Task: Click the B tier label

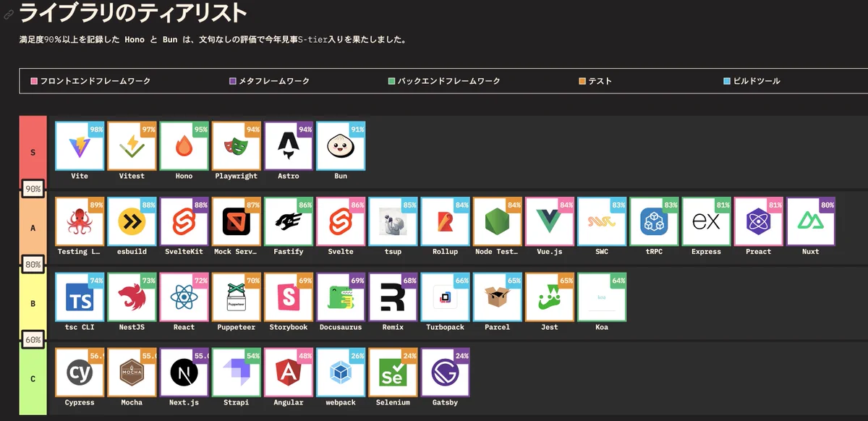Action: click(33, 304)
